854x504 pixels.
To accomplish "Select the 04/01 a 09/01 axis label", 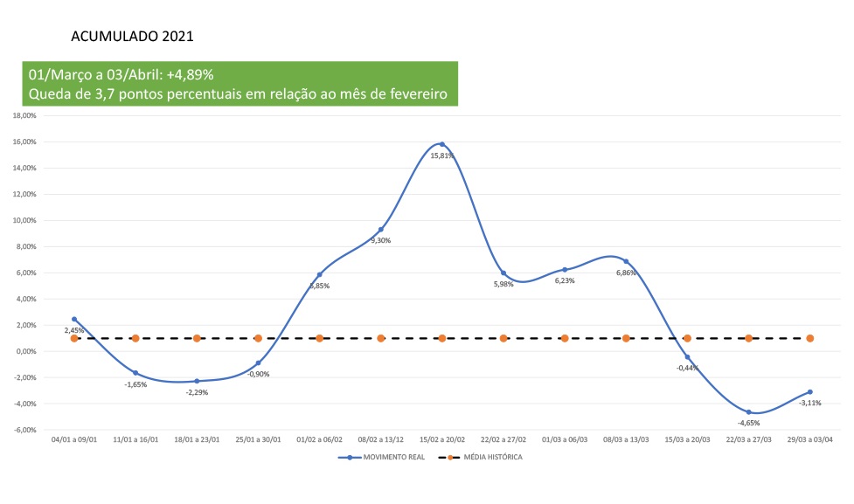I will (74, 439).
